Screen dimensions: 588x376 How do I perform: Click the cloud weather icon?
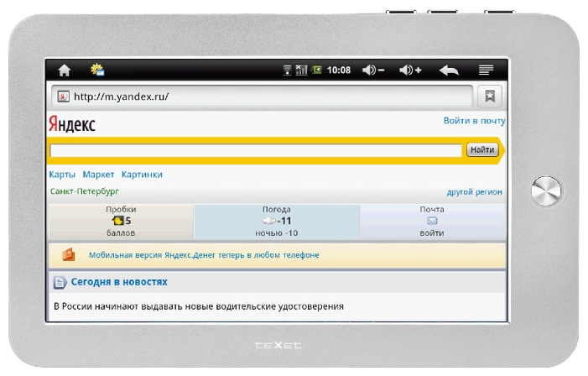269,221
